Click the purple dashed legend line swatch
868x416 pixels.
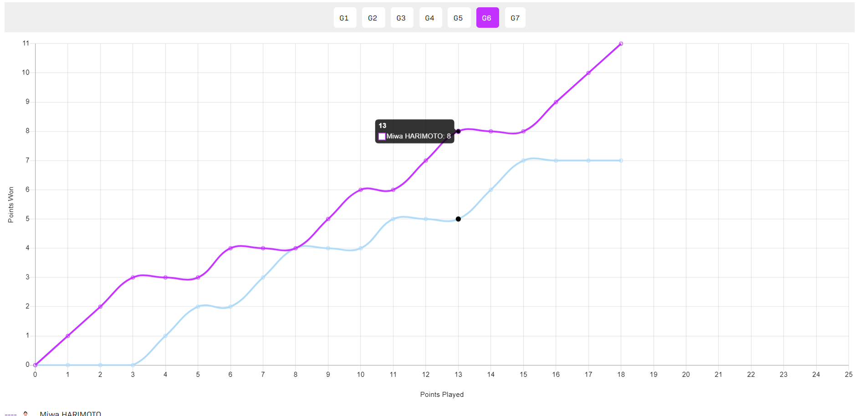[x=10, y=414]
